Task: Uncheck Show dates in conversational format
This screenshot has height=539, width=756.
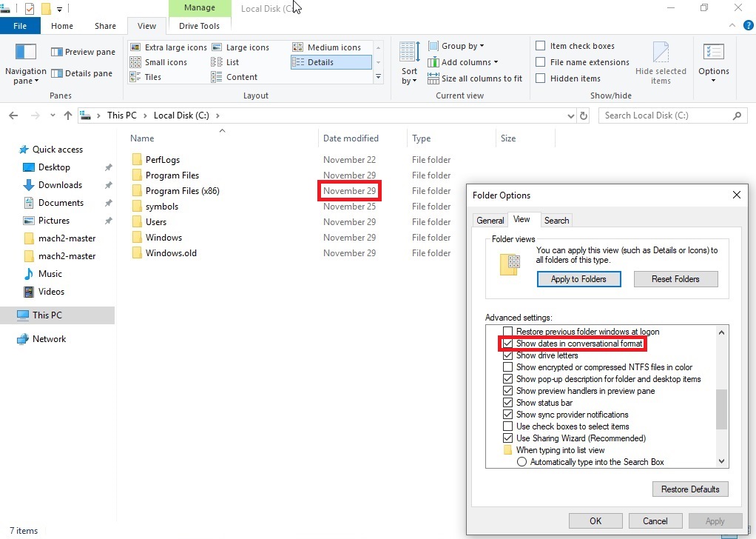Action: click(507, 344)
